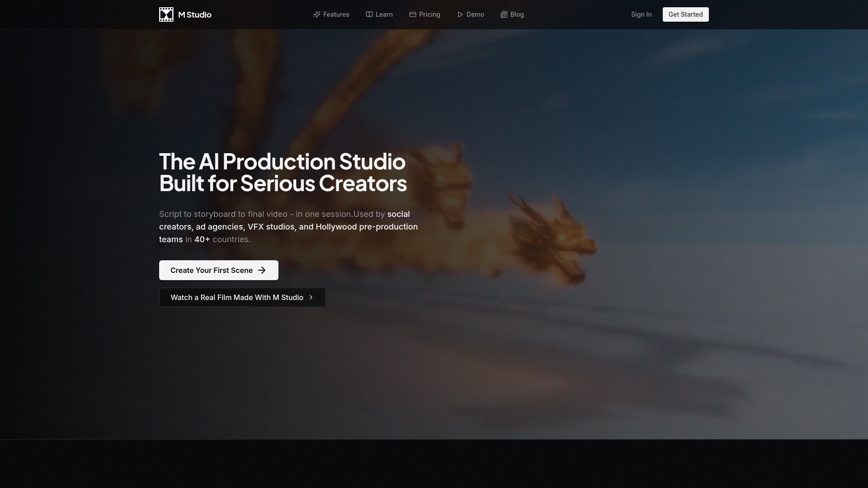Open the Learn nav item
This screenshot has width=868, height=488.
(379, 14)
